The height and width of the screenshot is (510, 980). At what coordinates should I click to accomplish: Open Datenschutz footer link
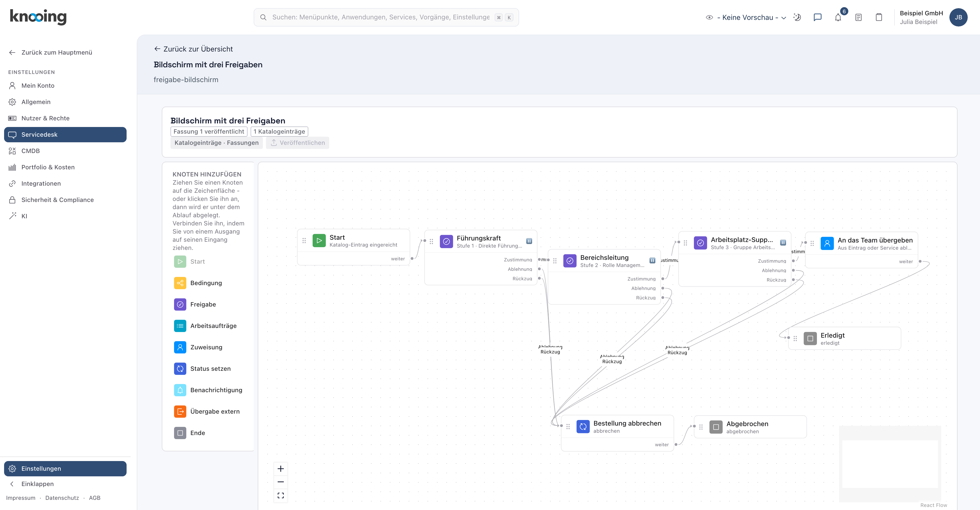pos(62,498)
